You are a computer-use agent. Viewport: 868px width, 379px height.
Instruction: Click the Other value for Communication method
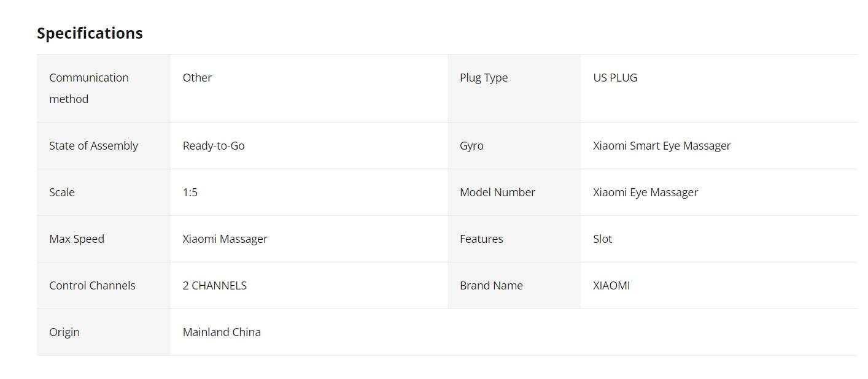197,77
